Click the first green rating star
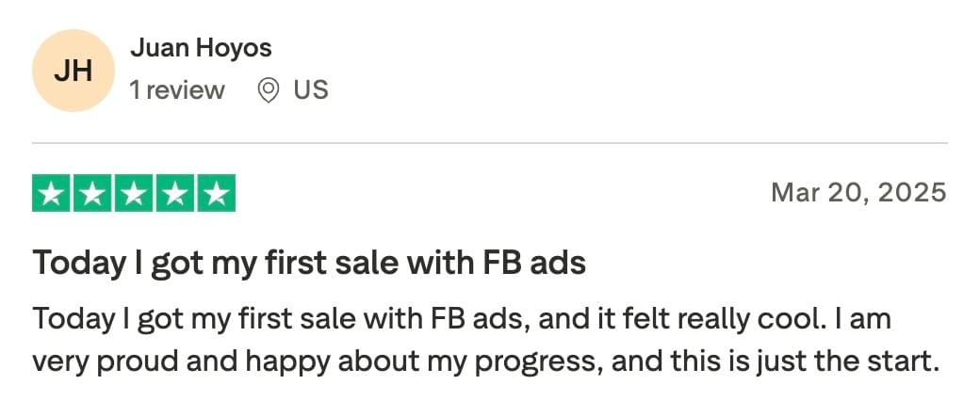Image resolution: width=980 pixels, height=401 pixels. tap(51, 193)
